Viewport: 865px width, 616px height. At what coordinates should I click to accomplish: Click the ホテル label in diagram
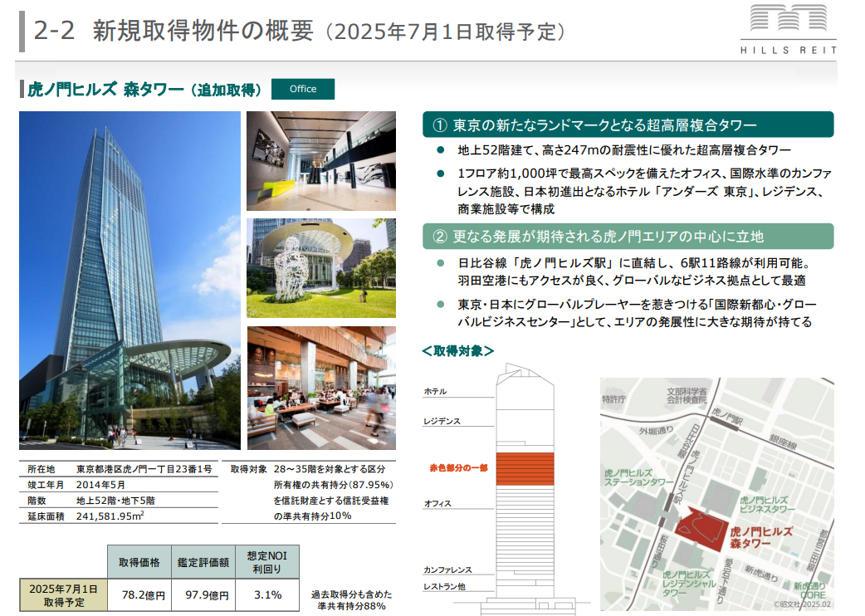tap(435, 392)
